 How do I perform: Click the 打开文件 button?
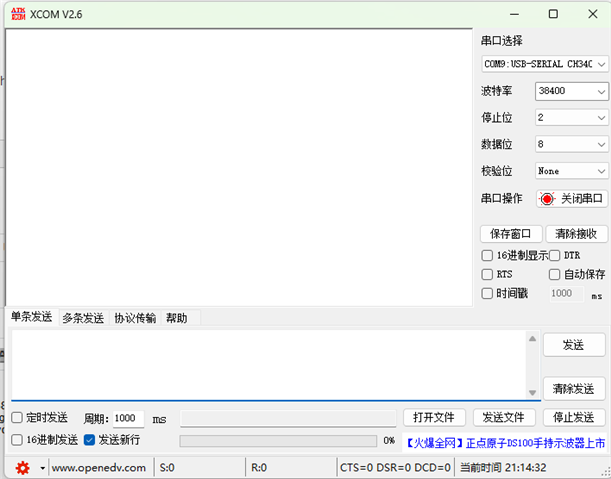pyautogui.click(x=434, y=417)
